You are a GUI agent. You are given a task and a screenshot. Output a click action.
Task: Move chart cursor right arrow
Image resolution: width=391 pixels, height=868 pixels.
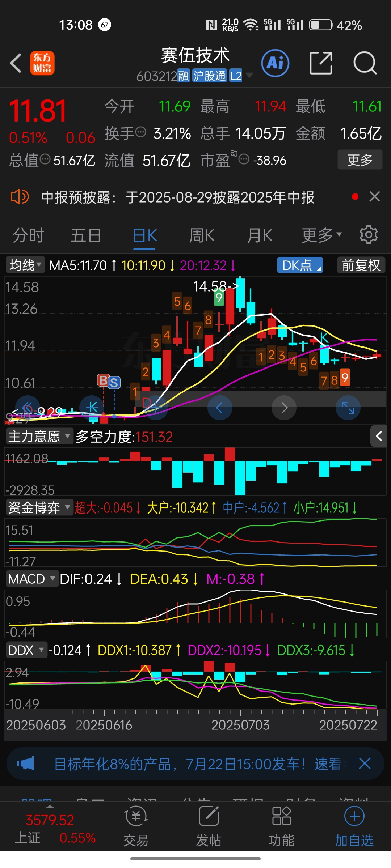coord(284,408)
